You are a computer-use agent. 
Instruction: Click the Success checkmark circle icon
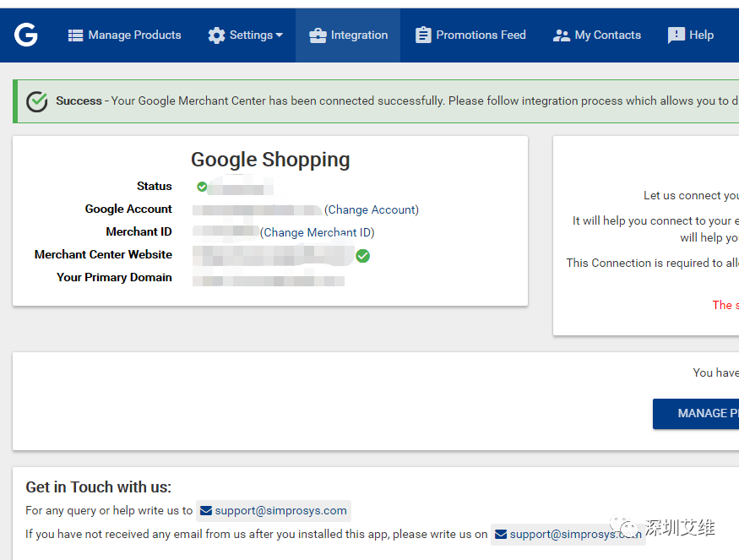(x=37, y=102)
